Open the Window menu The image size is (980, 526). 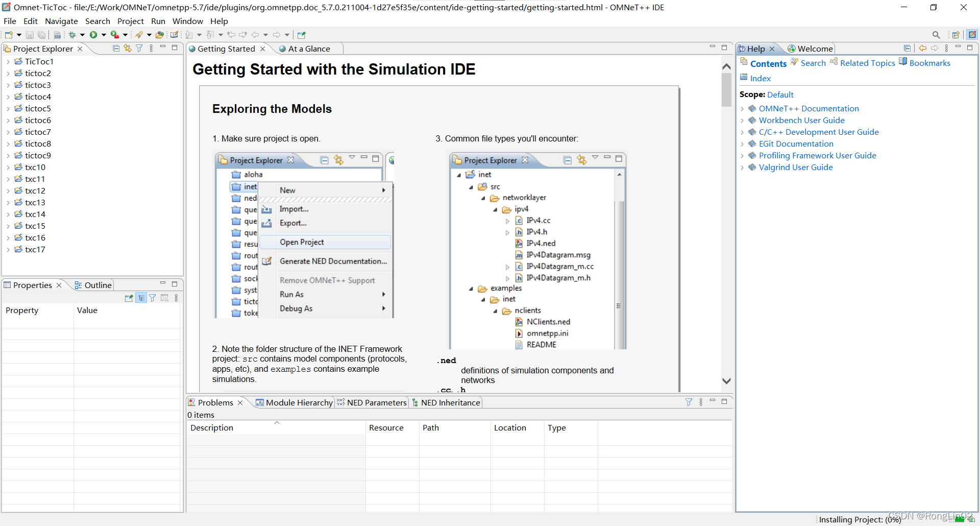(x=188, y=21)
